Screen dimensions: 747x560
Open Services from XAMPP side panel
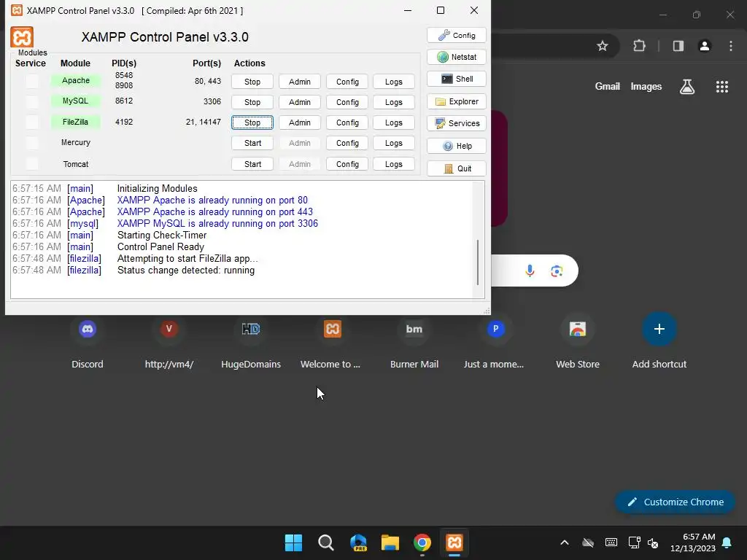457,123
